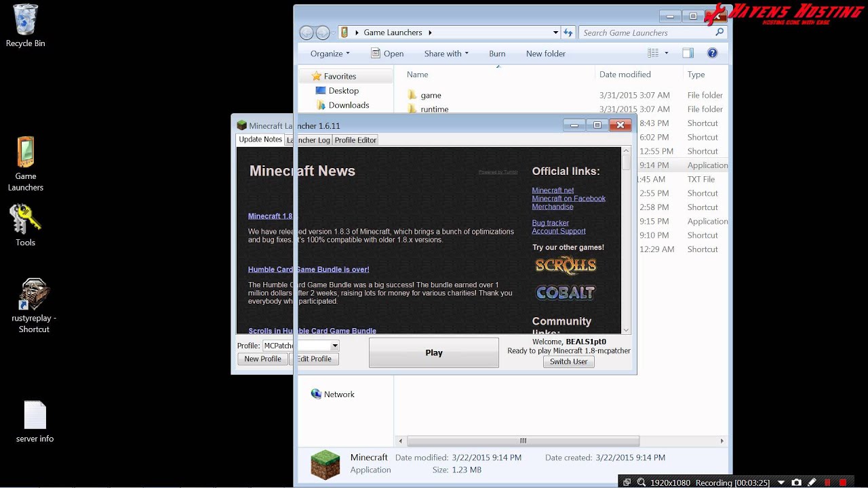Select the server info text file icon
The image size is (868, 488).
pyautogui.click(x=35, y=415)
